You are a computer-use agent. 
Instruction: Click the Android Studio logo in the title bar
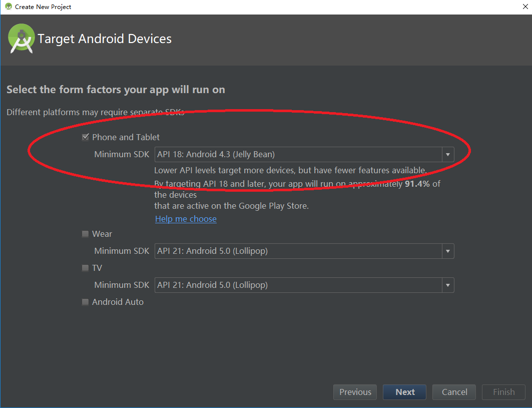coord(9,7)
